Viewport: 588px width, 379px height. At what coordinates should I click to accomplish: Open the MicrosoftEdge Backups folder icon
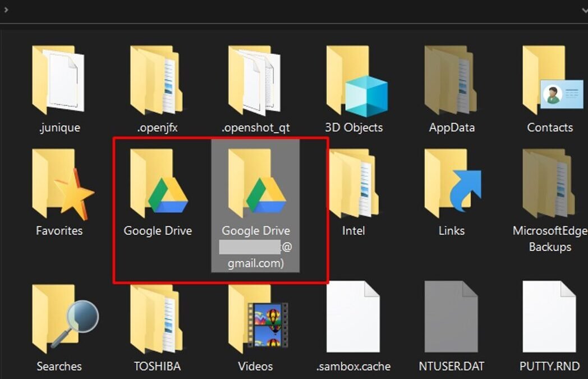[x=549, y=183]
